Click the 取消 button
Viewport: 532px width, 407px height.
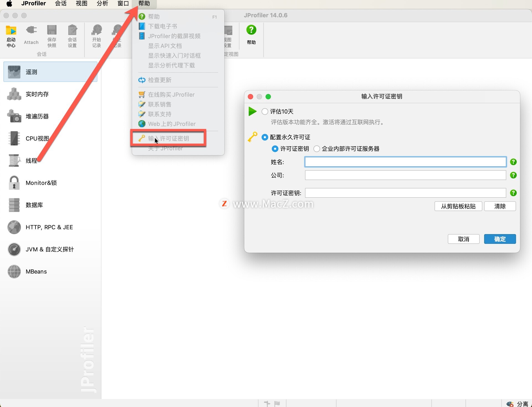coord(464,239)
